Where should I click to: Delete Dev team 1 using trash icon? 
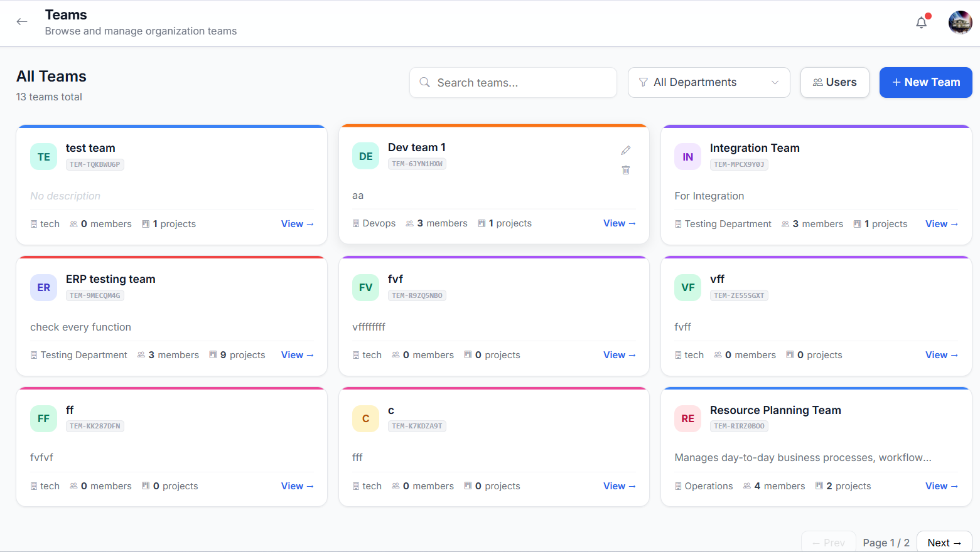626,170
